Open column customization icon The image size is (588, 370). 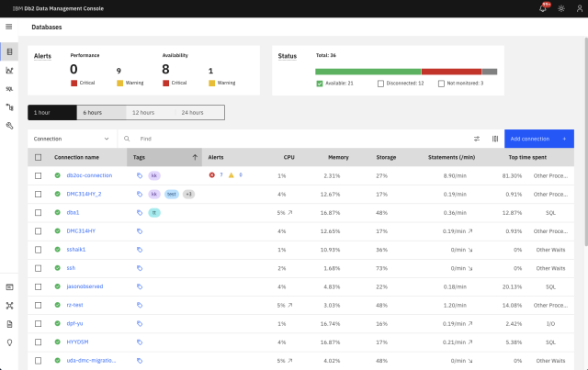pos(495,139)
